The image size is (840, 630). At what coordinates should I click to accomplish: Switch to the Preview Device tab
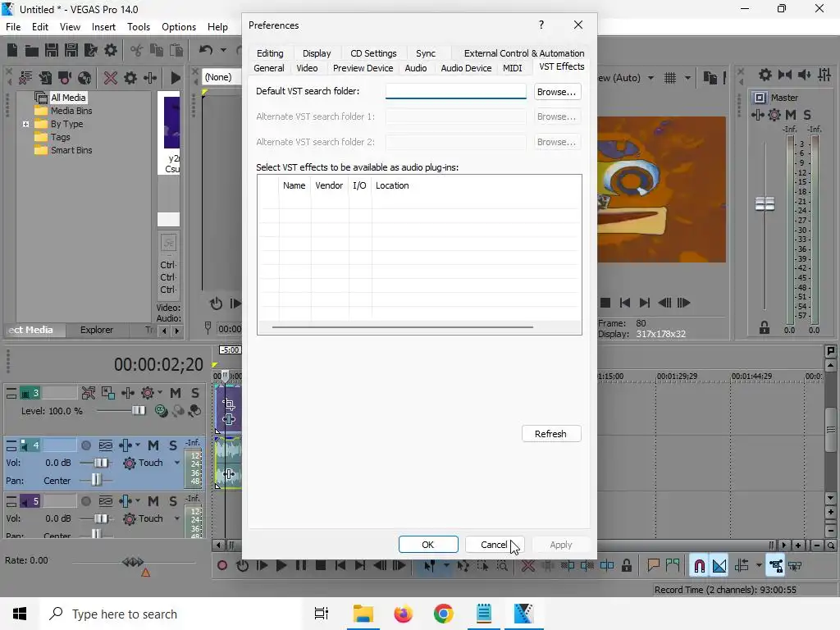[363, 68]
